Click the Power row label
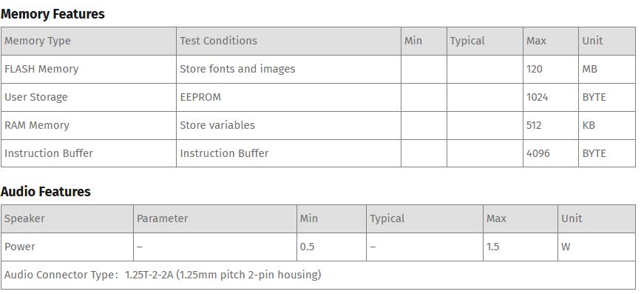 click(x=20, y=247)
